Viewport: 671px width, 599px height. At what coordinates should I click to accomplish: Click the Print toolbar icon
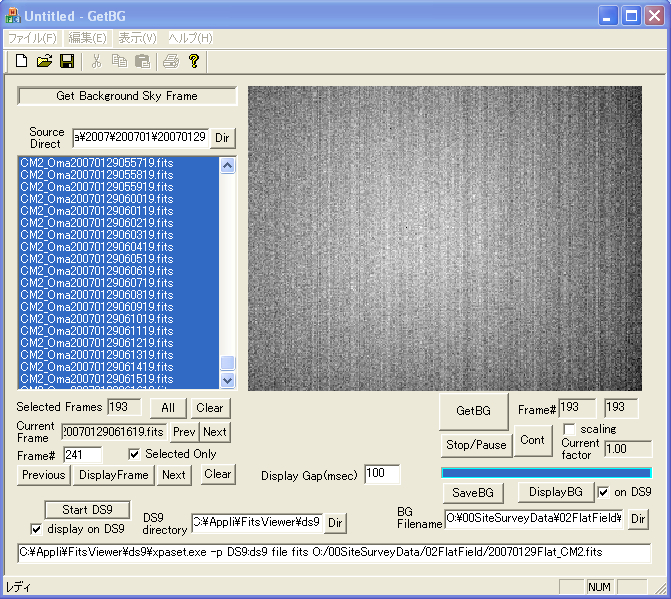coord(171,62)
